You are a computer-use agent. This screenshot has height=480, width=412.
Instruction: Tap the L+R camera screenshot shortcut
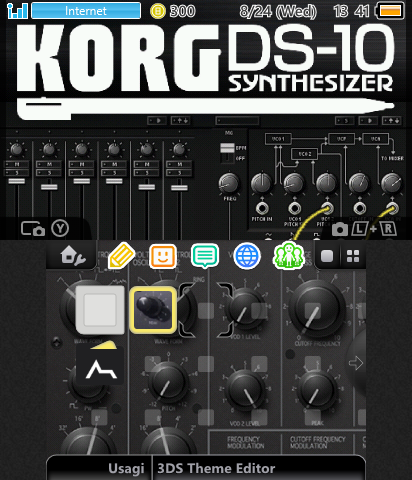click(365, 229)
